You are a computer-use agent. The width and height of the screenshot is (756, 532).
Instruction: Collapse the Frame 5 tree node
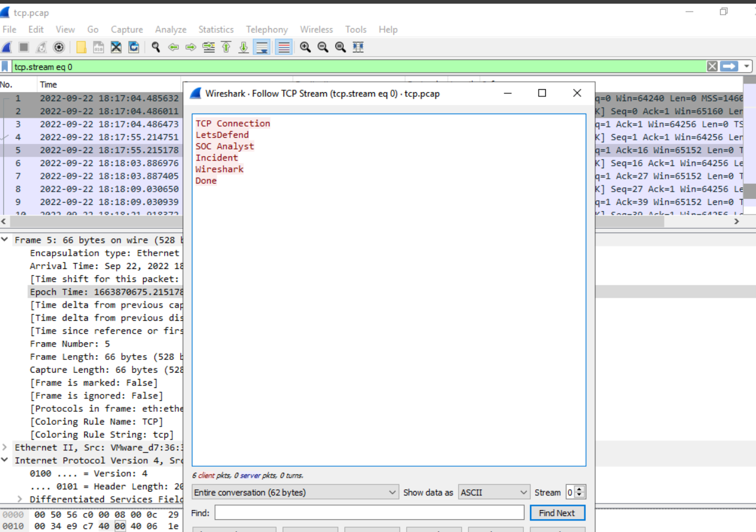[5, 240]
